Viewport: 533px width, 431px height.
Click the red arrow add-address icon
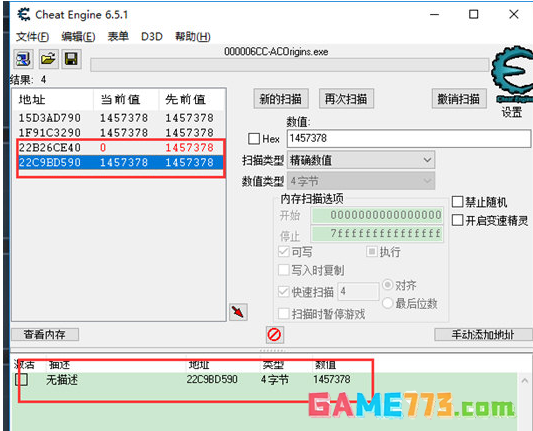[238, 312]
